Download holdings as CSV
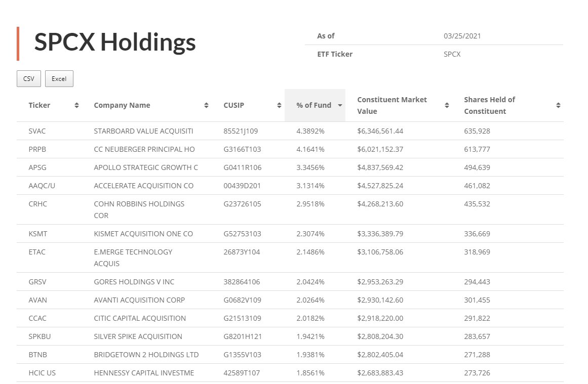588x384 pixels. [x=28, y=78]
